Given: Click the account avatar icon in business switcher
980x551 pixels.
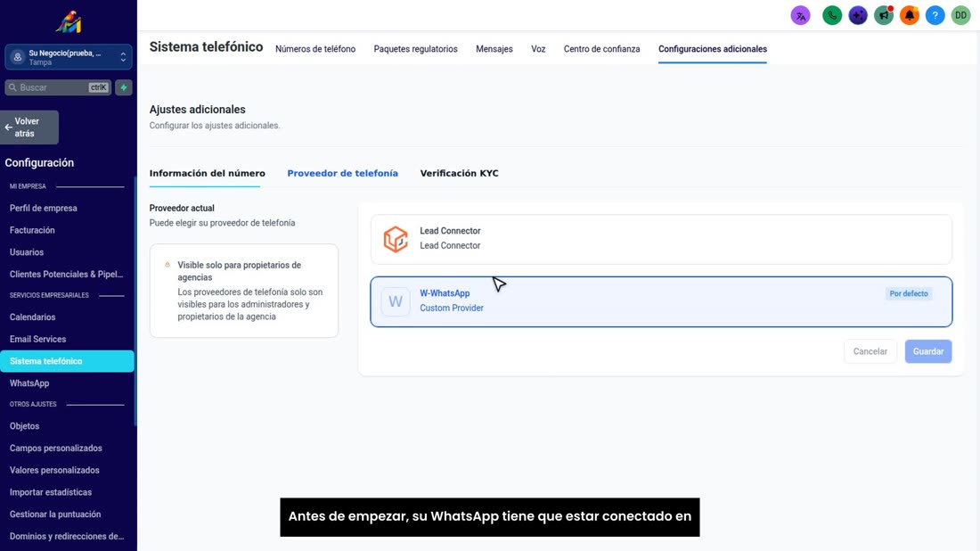Looking at the screenshot, I should point(18,57).
